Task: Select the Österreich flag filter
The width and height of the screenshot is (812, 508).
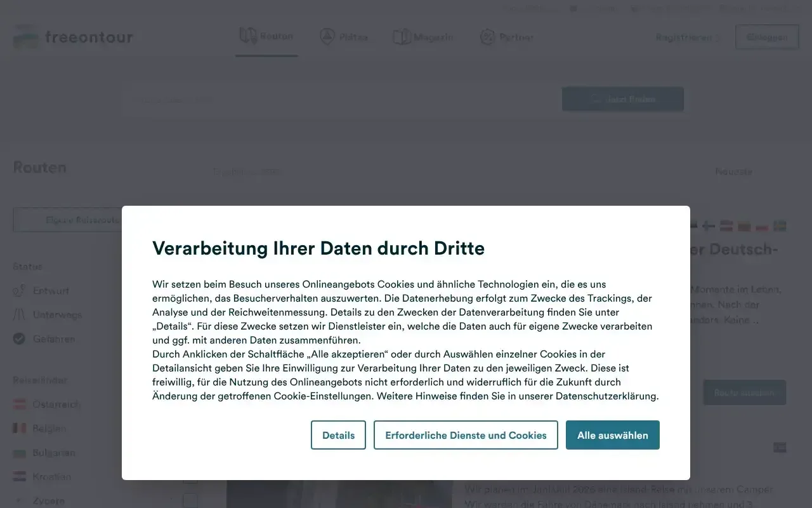Action: [x=20, y=404]
